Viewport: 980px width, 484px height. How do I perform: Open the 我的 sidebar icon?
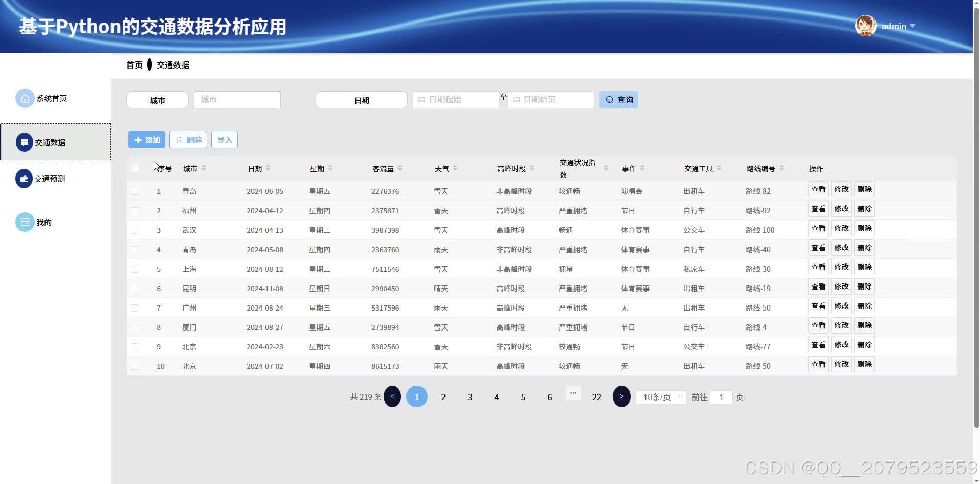(x=25, y=222)
